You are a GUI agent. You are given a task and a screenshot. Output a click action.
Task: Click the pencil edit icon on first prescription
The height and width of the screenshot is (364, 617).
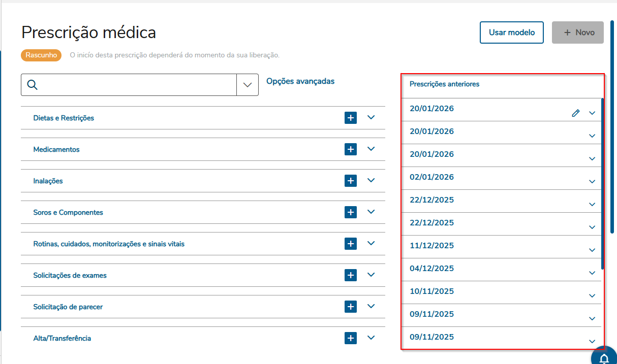coord(575,113)
